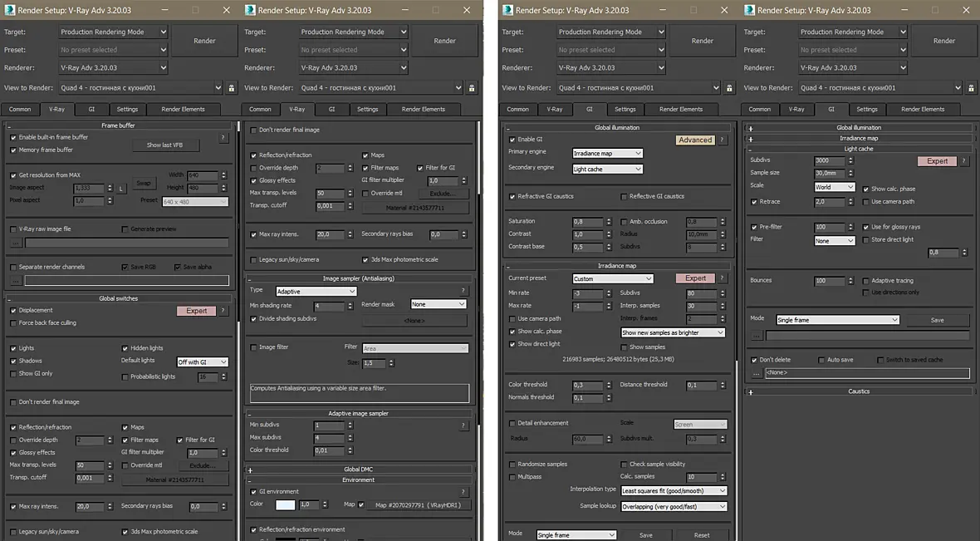980x541 pixels.
Task: Click the Save button in Light cache
Action: pyautogui.click(x=937, y=320)
